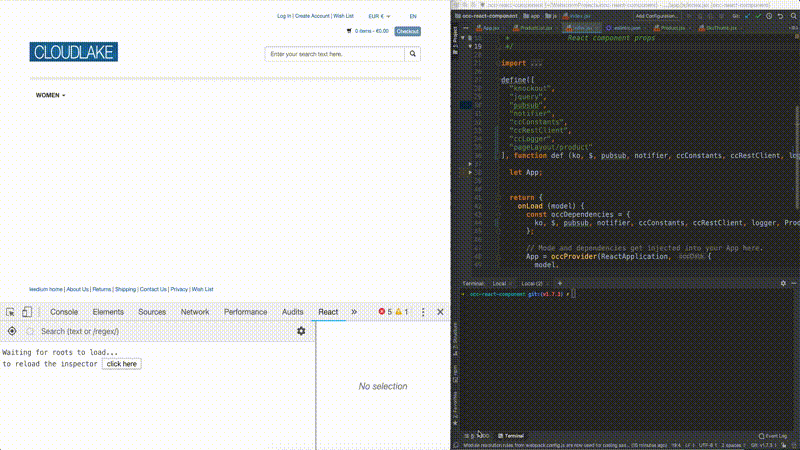800x450 pixels.
Task: Open the Terminal tool window button
Action: pyautogui.click(x=511, y=436)
